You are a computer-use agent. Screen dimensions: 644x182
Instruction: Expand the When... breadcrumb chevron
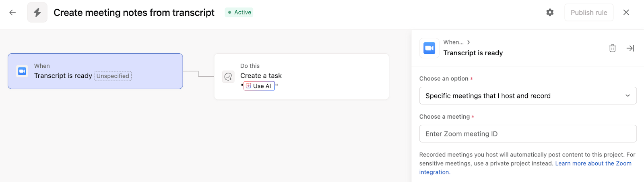[469, 42]
